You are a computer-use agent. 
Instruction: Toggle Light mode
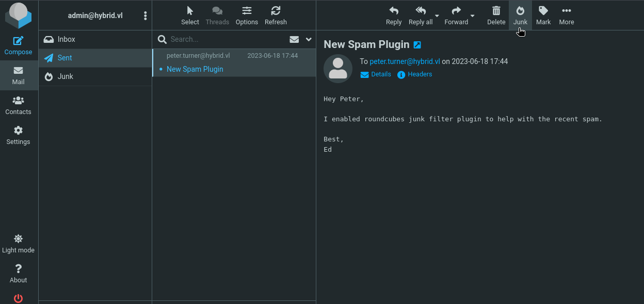(18, 244)
